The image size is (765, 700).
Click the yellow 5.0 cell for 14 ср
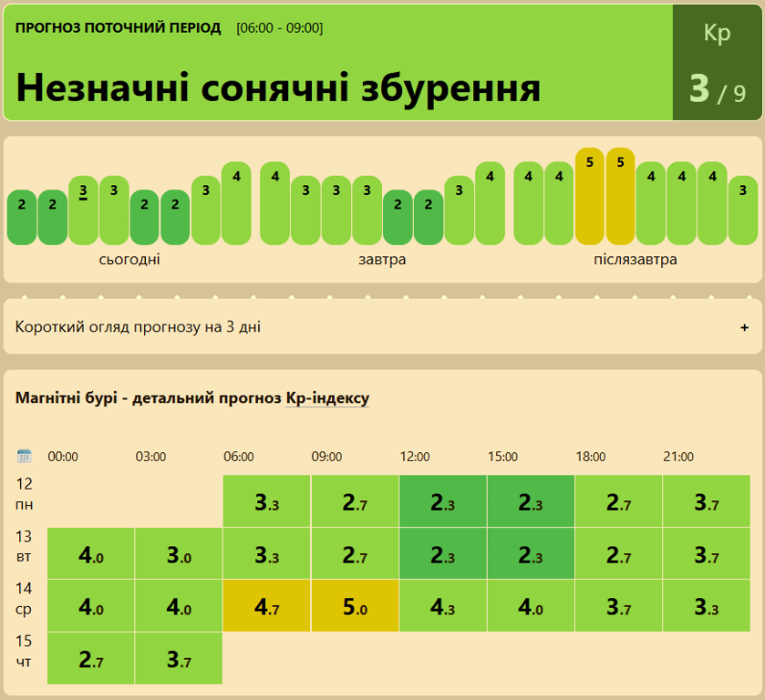[355, 606]
